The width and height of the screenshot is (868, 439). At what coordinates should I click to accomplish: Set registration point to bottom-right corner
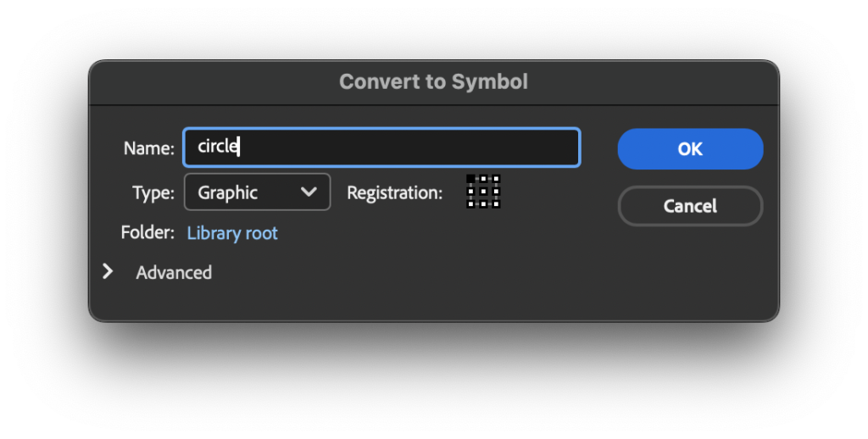[x=496, y=203]
